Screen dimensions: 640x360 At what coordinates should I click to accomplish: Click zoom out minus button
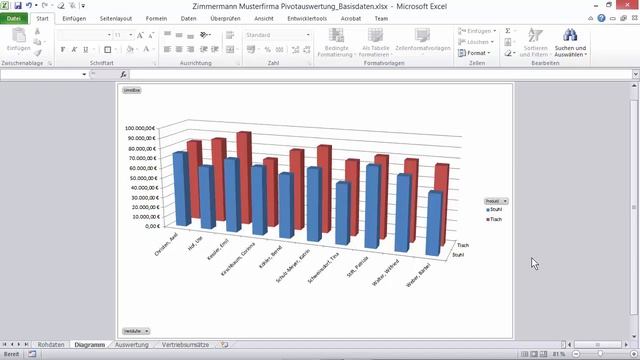[x=576, y=354]
